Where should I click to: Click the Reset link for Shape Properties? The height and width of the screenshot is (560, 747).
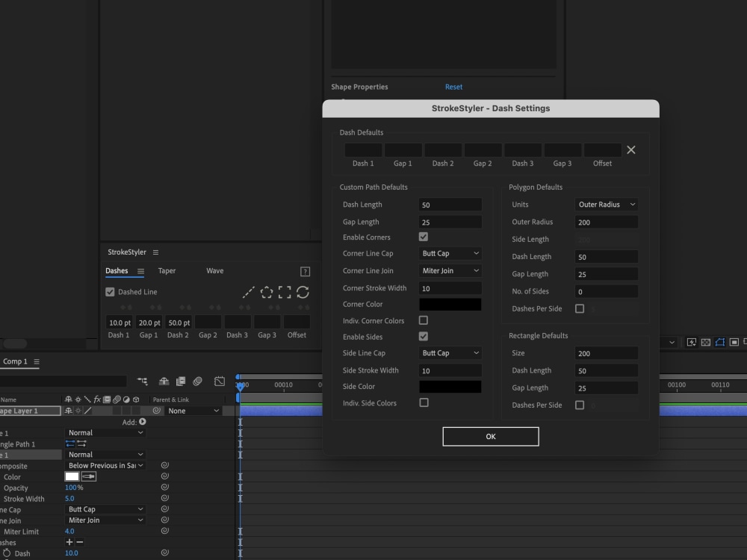tap(453, 87)
